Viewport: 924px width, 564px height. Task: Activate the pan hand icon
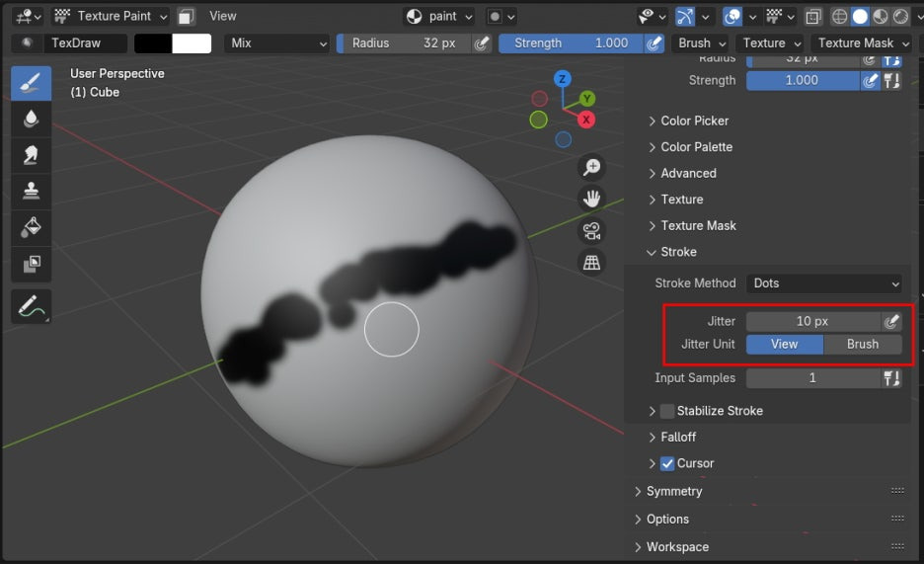pos(591,199)
